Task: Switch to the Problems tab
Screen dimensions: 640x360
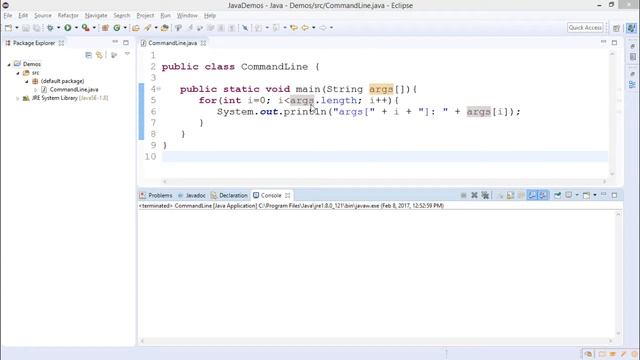Action: click(156, 196)
